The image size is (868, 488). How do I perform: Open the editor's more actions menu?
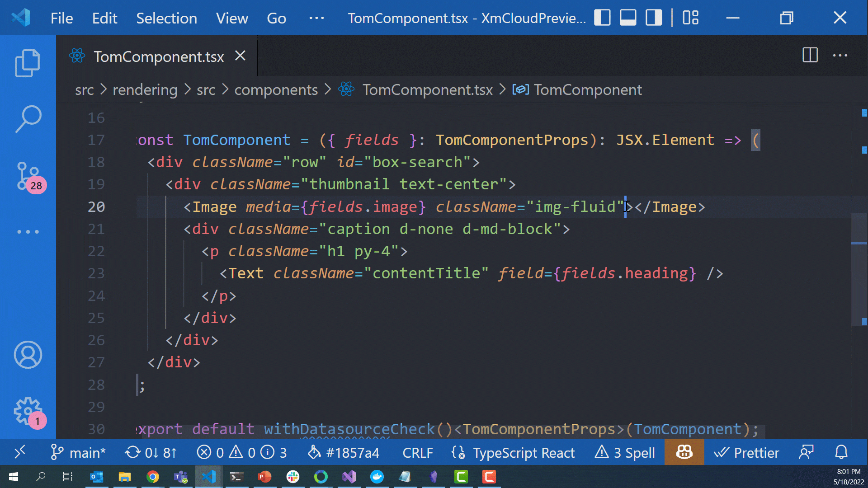pyautogui.click(x=840, y=55)
